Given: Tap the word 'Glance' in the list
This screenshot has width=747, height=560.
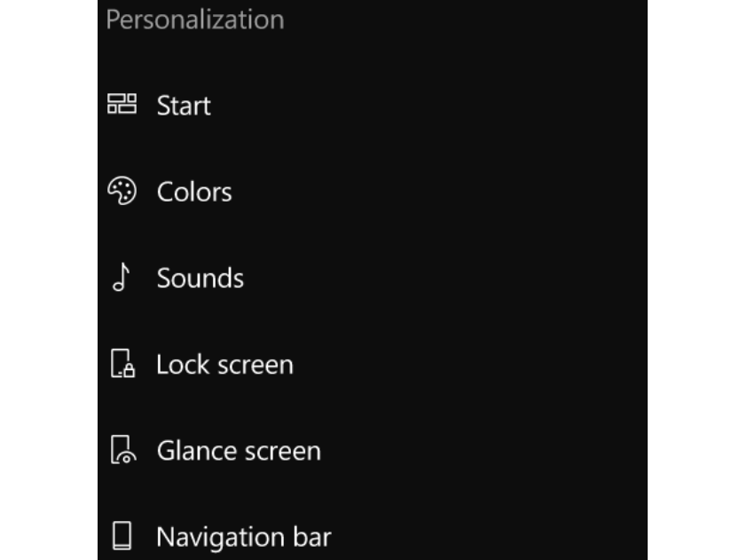Looking at the screenshot, I should [x=197, y=451].
